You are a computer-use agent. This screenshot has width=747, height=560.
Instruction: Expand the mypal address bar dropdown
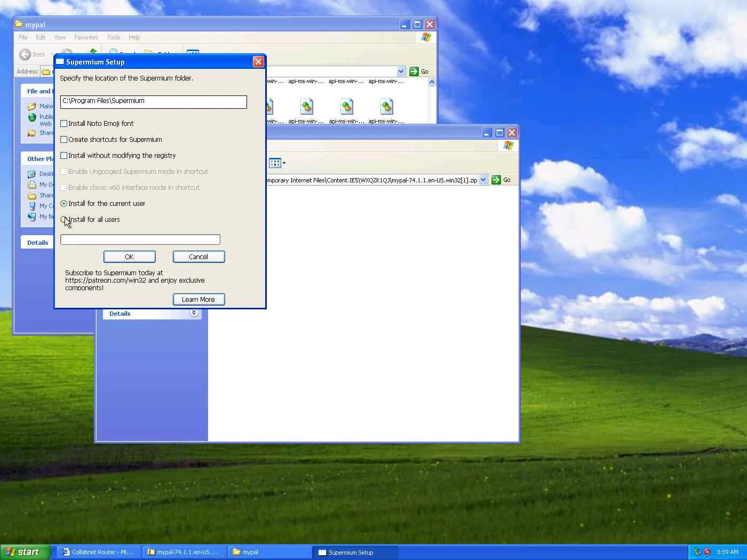pyautogui.click(x=401, y=71)
